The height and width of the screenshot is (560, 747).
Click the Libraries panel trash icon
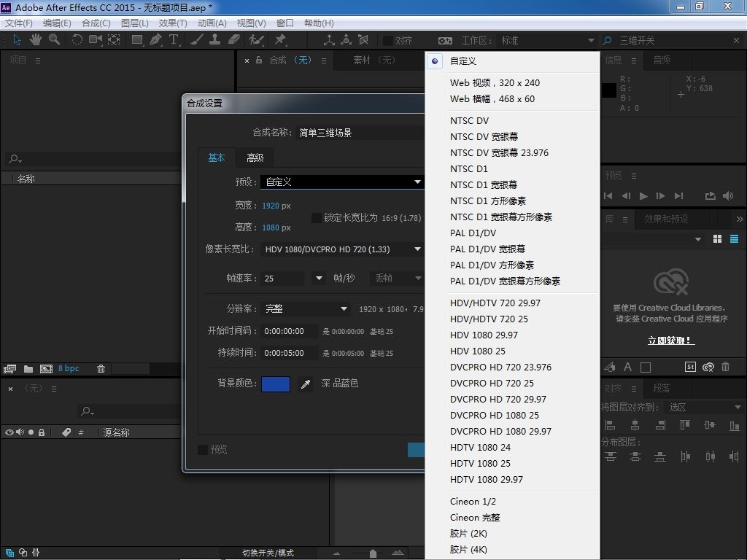click(x=726, y=367)
